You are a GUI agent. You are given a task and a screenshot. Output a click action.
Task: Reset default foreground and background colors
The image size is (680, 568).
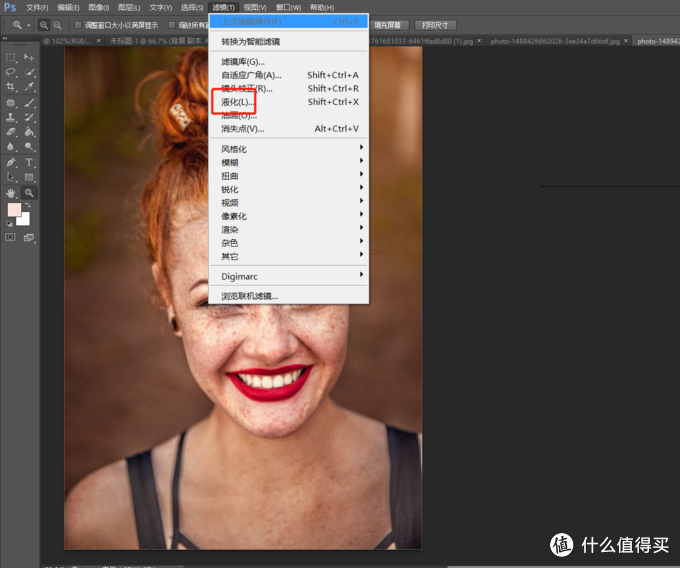point(9,224)
